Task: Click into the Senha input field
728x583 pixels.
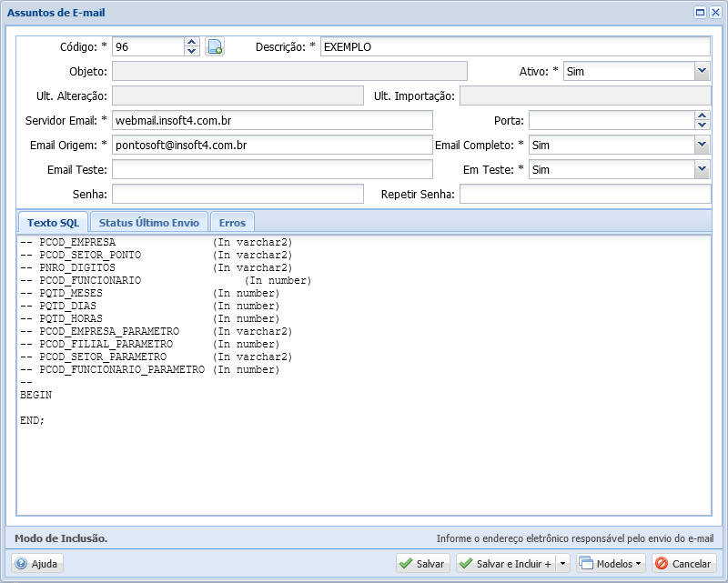Action: 237,194
